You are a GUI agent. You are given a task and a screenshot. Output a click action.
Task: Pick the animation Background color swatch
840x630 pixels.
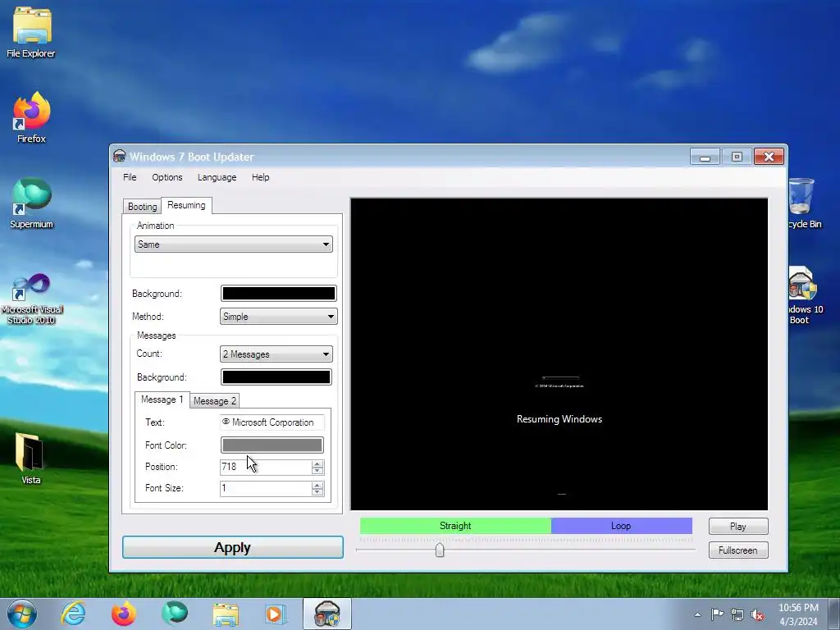click(x=279, y=293)
